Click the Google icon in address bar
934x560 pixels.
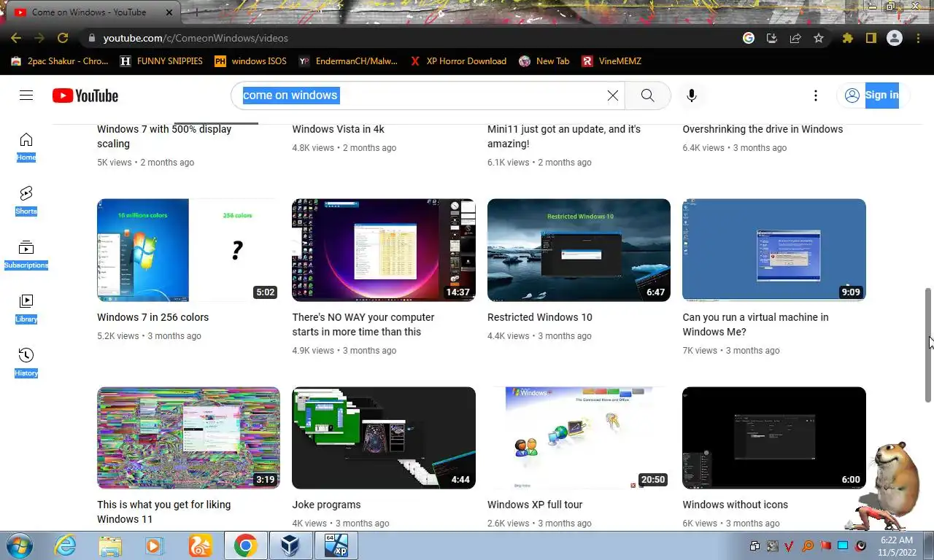749,38
